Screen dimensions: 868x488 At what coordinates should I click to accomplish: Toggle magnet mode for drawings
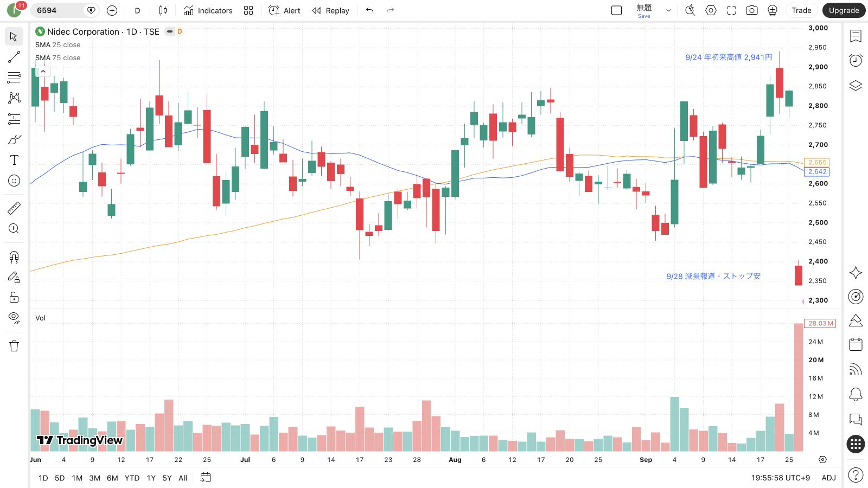14,256
